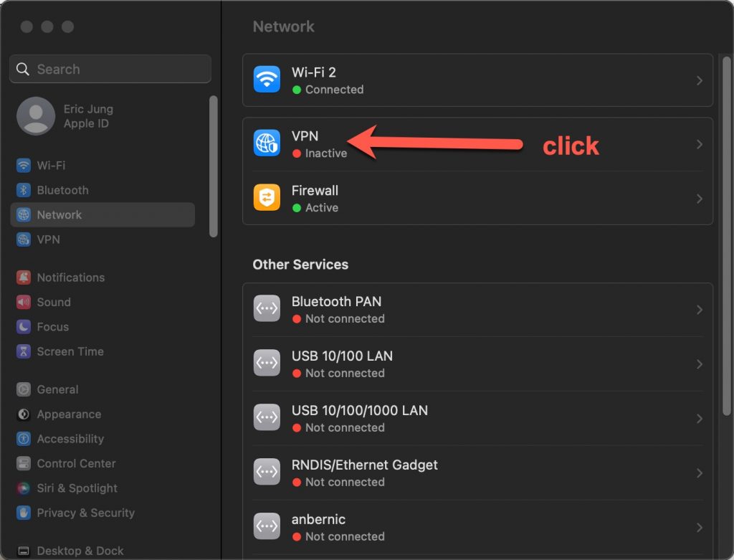
Task: Open Screen Time hourglass icon
Action: (x=24, y=351)
